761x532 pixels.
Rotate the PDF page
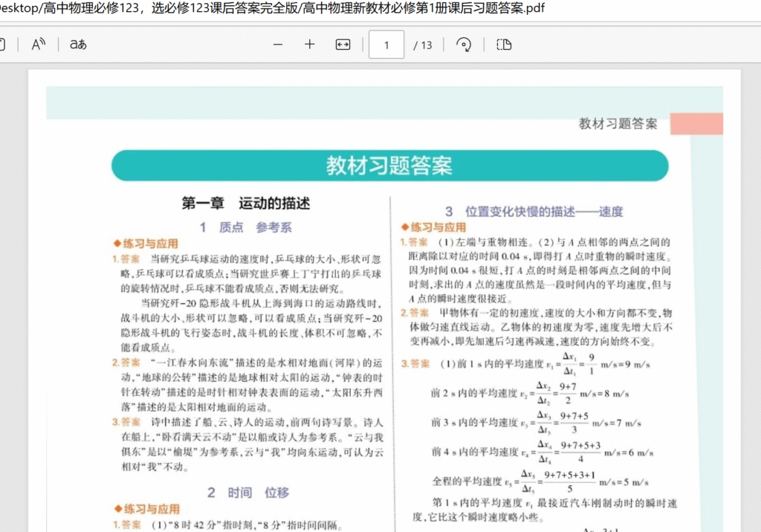(464, 45)
